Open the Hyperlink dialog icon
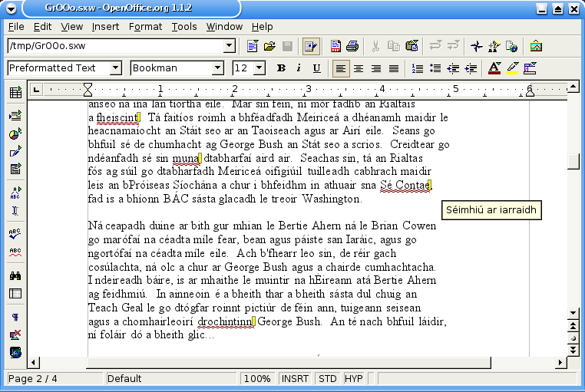Screen dimensions: 585x392 coord(512,46)
